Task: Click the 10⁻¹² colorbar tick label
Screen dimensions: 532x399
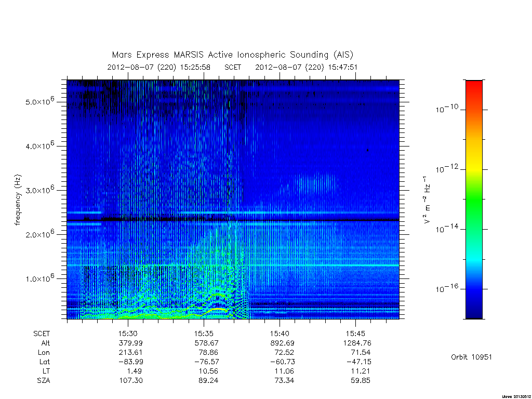Action: (446, 168)
